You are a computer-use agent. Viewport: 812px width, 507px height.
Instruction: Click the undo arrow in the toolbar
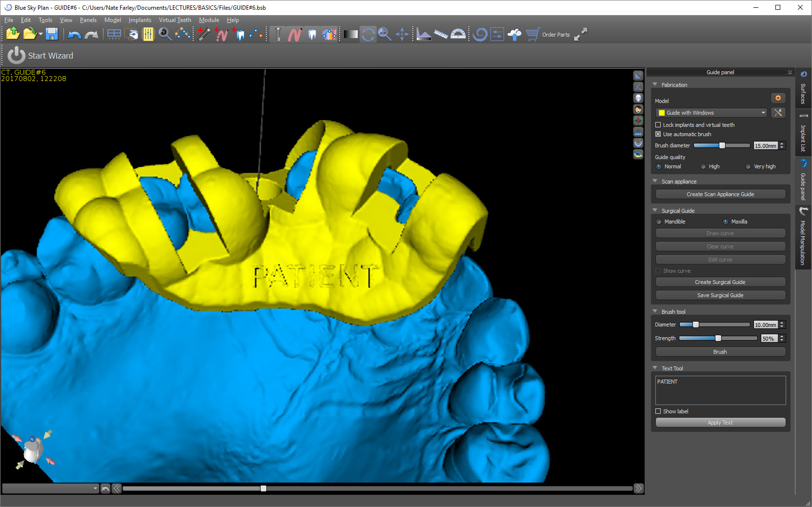point(75,34)
